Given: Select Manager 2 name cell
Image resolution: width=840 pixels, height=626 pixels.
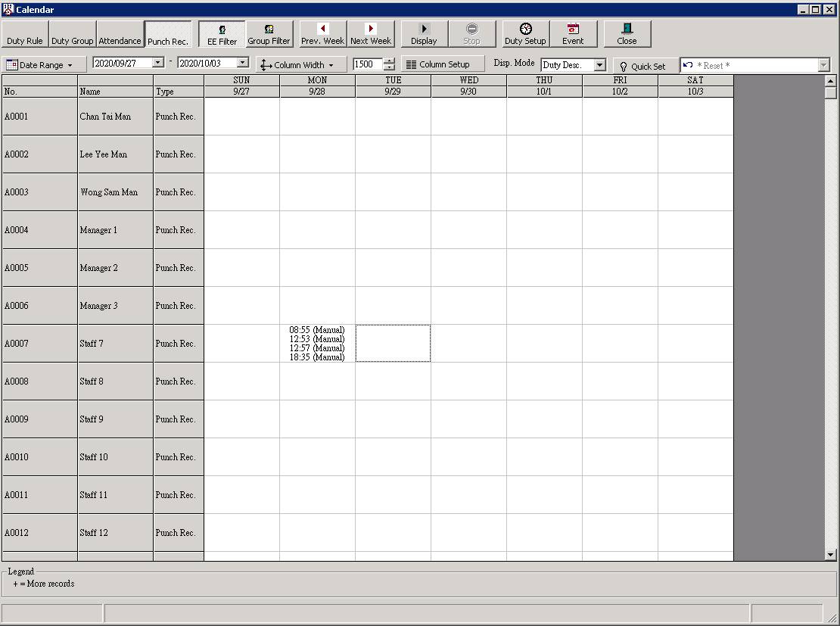Looking at the screenshot, I should point(115,268).
